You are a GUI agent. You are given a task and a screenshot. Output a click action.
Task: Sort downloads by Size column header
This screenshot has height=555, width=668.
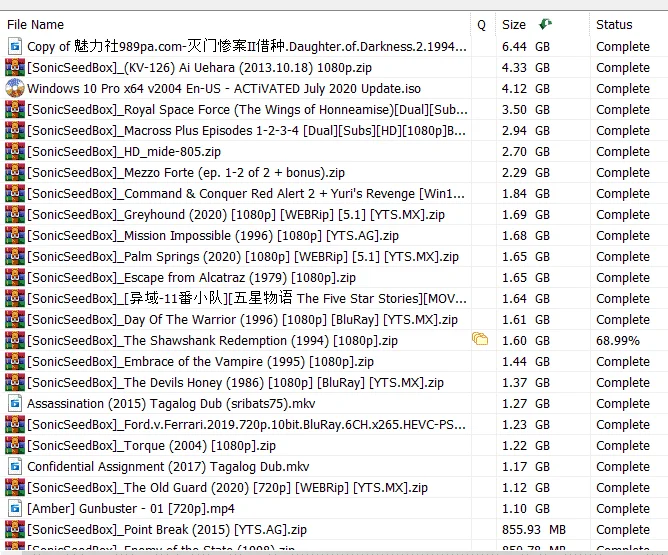[514, 25]
